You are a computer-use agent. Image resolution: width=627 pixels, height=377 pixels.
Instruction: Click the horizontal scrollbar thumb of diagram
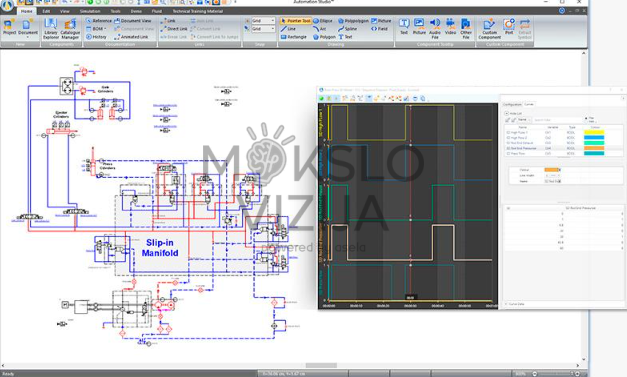tap(321, 365)
